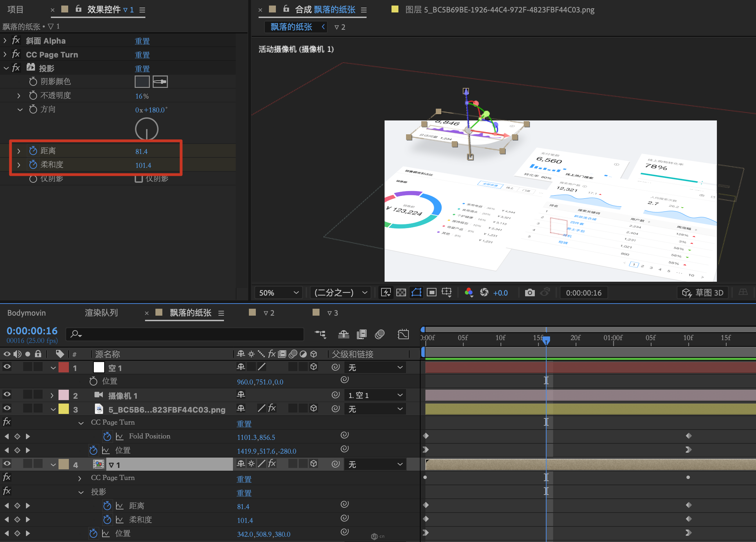Toggle mask and shape path visibility icon
Viewport: 756px width, 542px height.
click(416, 293)
